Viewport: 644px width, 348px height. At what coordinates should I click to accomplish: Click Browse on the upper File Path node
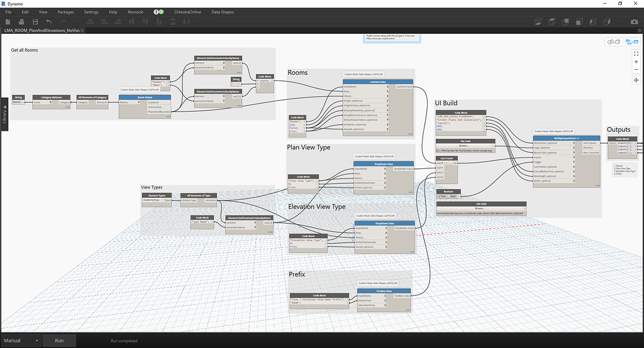pos(464,145)
